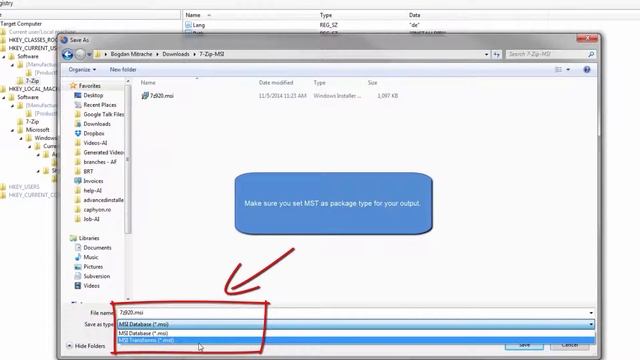Screen dimensions: 640x360
Task: Choose MSI Database (*.msi) from list
Action: 356,333
